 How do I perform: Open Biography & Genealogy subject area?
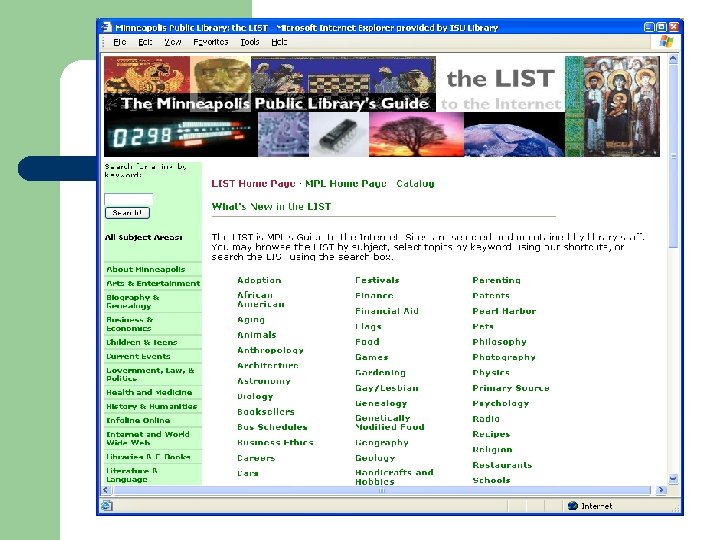(x=133, y=301)
